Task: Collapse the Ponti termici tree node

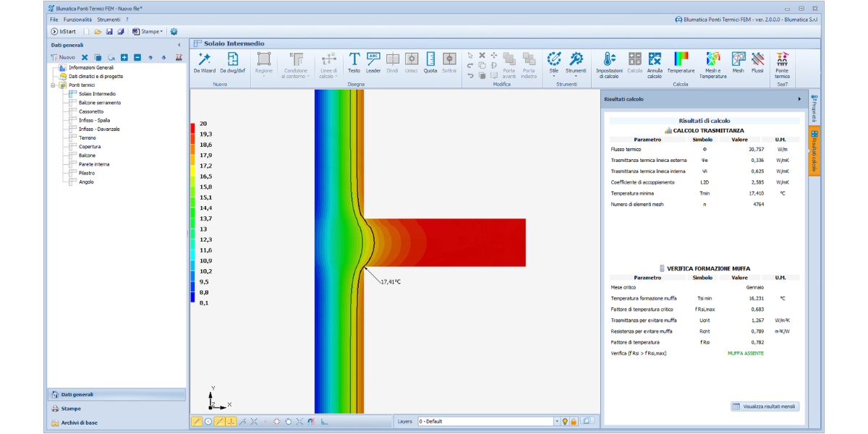Action: [x=53, y=85]
